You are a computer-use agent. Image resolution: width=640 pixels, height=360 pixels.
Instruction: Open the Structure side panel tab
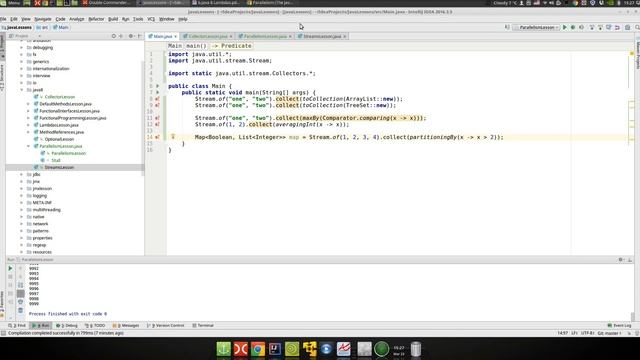2,77
